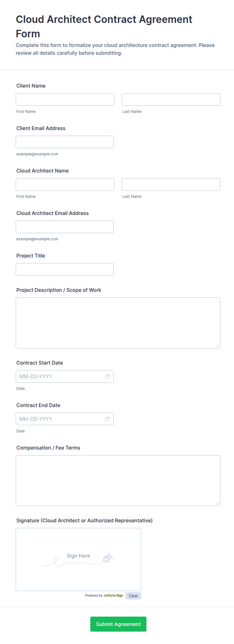
Task: Focus the Client Email Address field
Action: (65, 142)
